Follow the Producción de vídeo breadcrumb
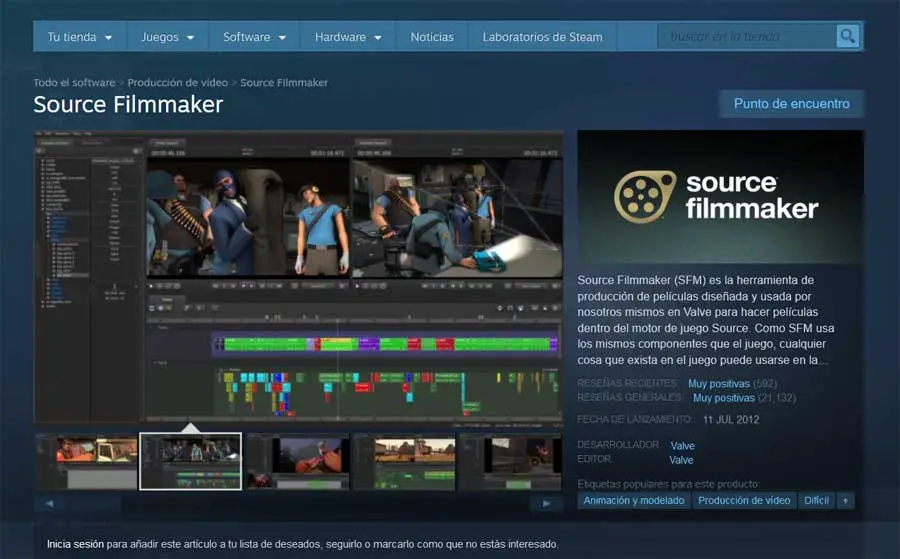Image resolution: width=900 pixels, height=559 pixels. point(177,83)
